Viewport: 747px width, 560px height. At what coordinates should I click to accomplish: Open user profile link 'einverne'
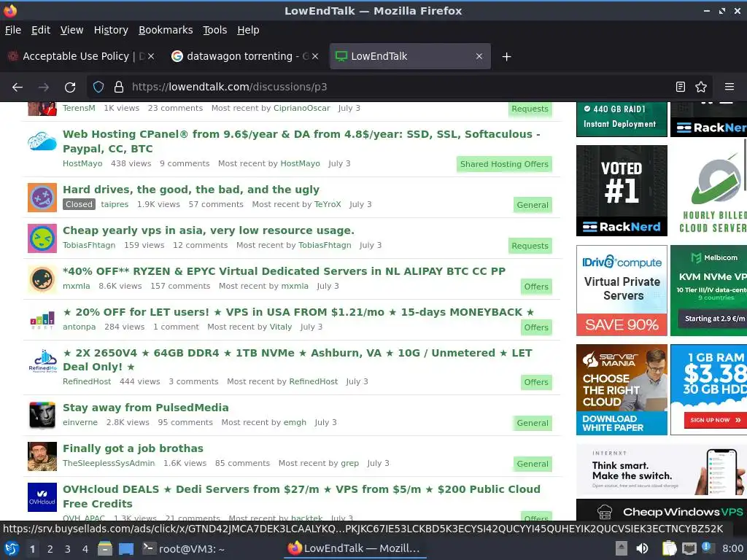click(x=80, y=422)
